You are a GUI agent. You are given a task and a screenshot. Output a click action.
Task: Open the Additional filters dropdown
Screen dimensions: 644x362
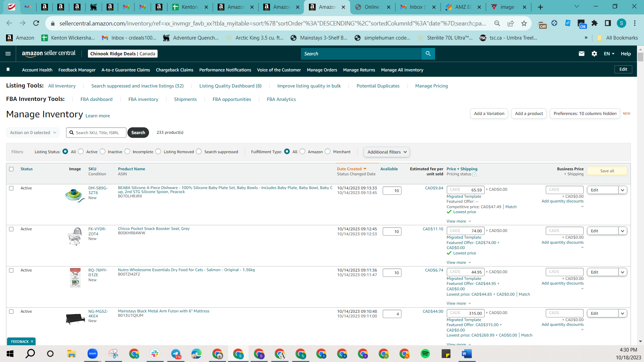[386, 152]
